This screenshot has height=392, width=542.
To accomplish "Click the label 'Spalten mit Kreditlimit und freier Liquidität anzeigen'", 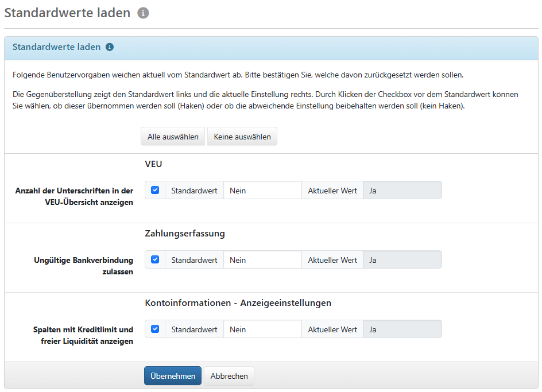I will [x=83, y=335].
